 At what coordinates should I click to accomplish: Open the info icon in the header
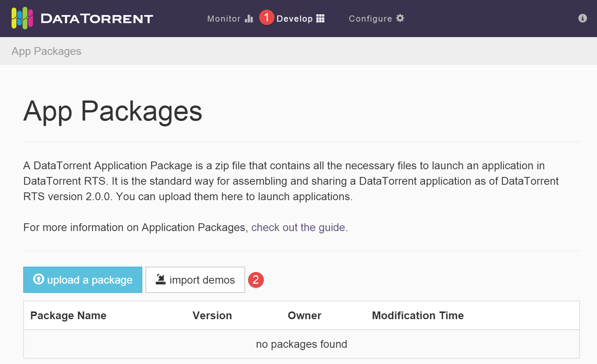tap(582, 18)
